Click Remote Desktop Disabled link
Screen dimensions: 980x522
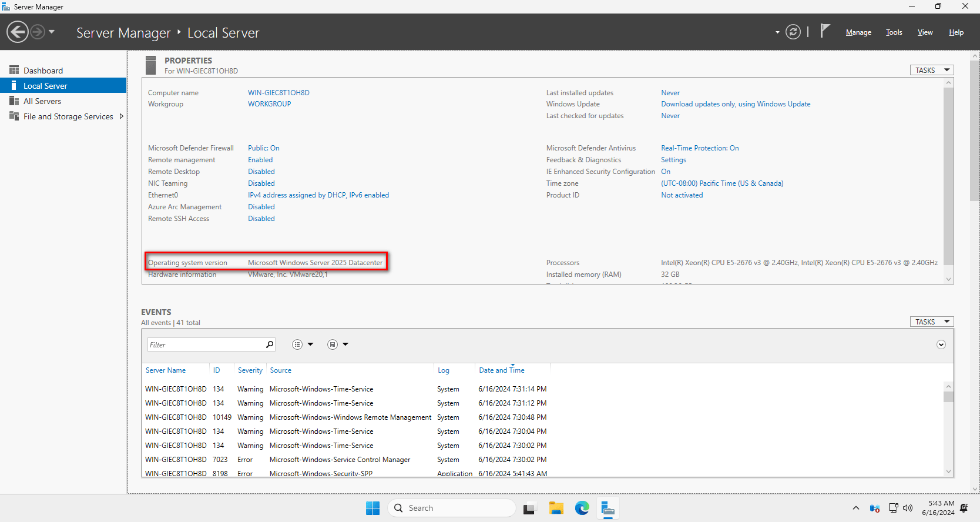point(261,172)
